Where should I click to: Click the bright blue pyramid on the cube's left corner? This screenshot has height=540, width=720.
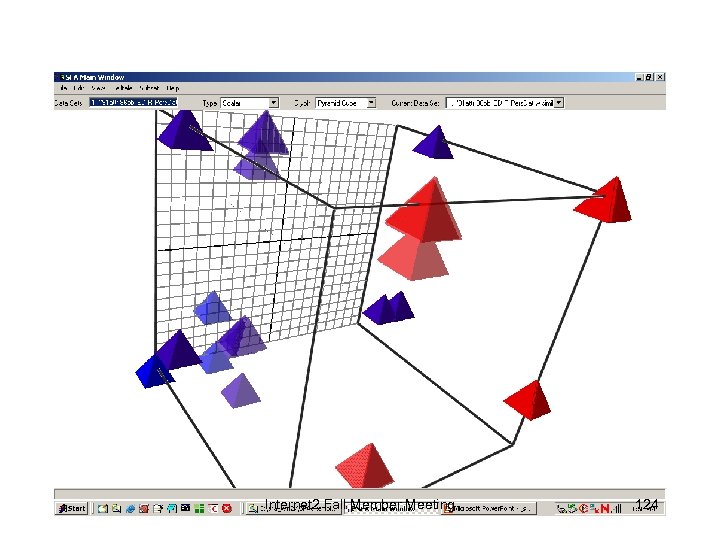[152, 373]
